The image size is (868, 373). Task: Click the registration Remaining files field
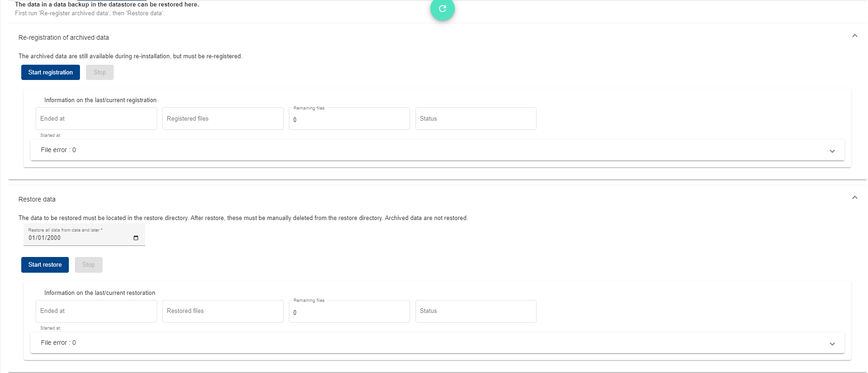349,120
